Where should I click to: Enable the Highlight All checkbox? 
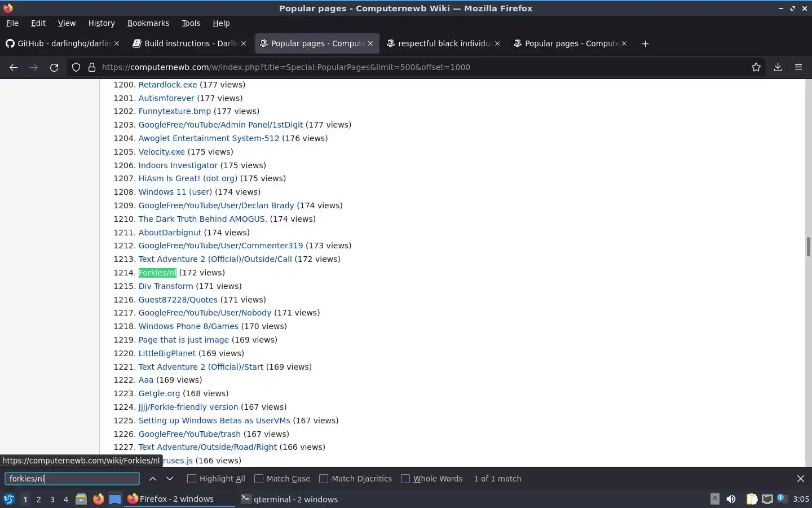click(192, 479)
